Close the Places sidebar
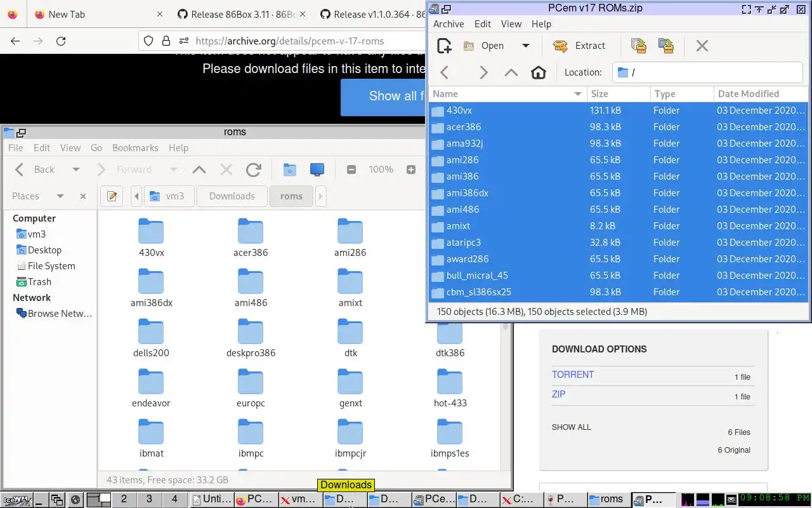This screenshot has width=812, height=508. [x=83, y=196]
